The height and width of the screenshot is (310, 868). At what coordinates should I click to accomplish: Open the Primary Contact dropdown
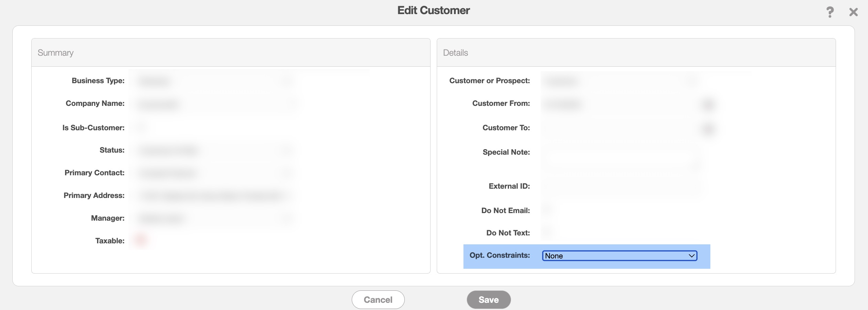tap(213, 173)
